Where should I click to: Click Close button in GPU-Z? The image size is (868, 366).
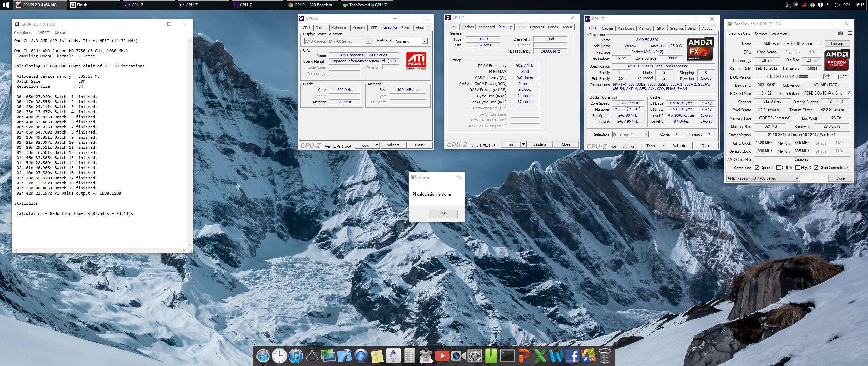(x=840, y=178)
